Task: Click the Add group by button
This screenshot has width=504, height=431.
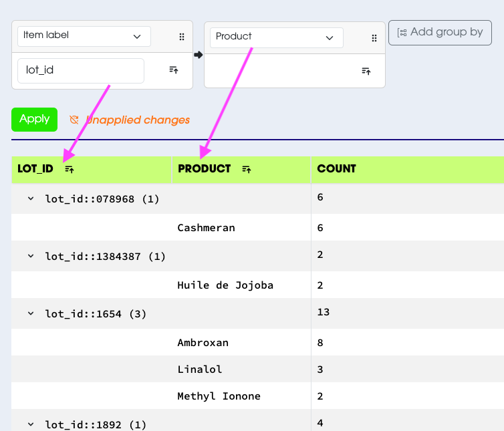Action: click(440, 32)
